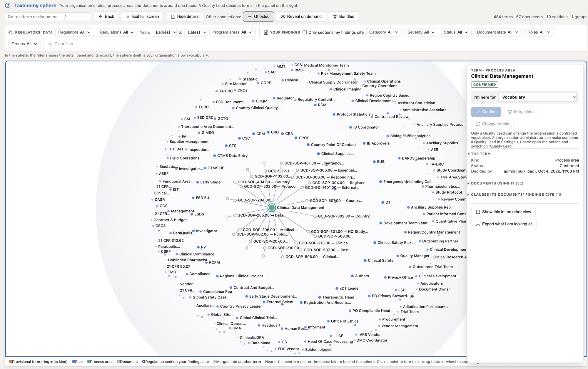This screenshot has width=588, height=369.
Task: Open the Latest year selector
Action: 196,32
